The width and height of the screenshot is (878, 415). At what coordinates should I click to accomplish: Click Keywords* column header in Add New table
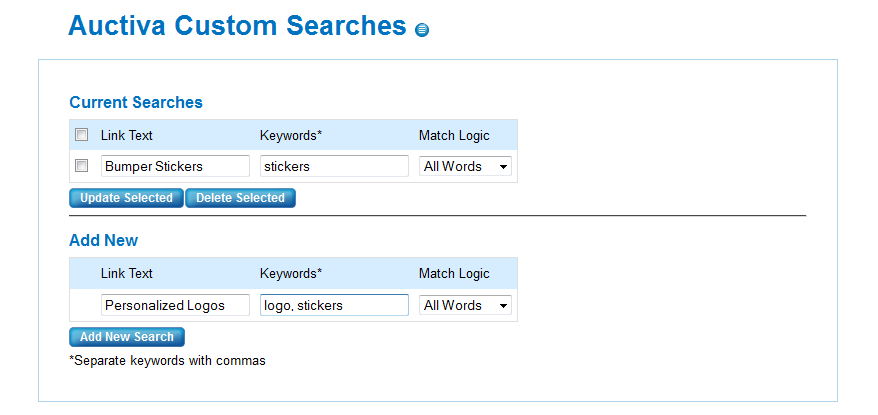pos(291,273)
